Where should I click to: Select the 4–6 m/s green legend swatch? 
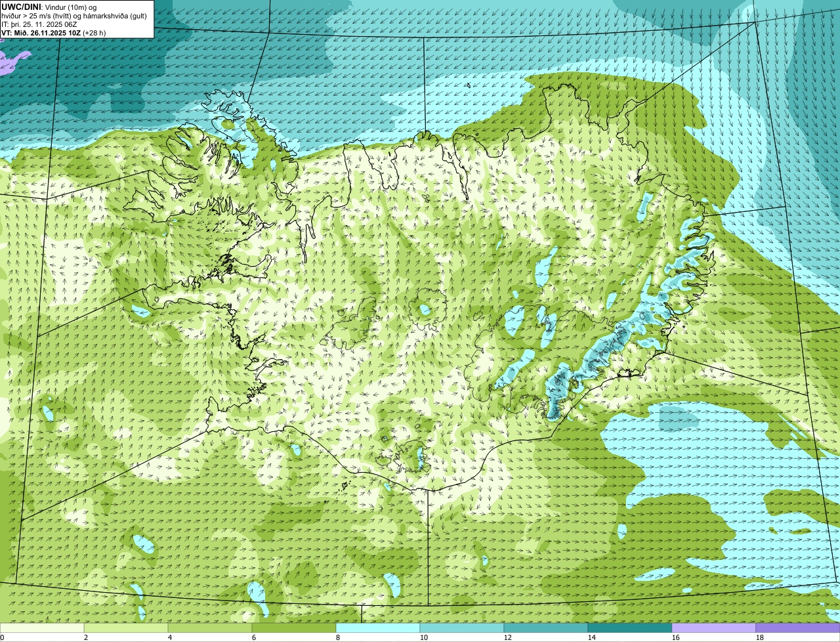pos(210,628)
